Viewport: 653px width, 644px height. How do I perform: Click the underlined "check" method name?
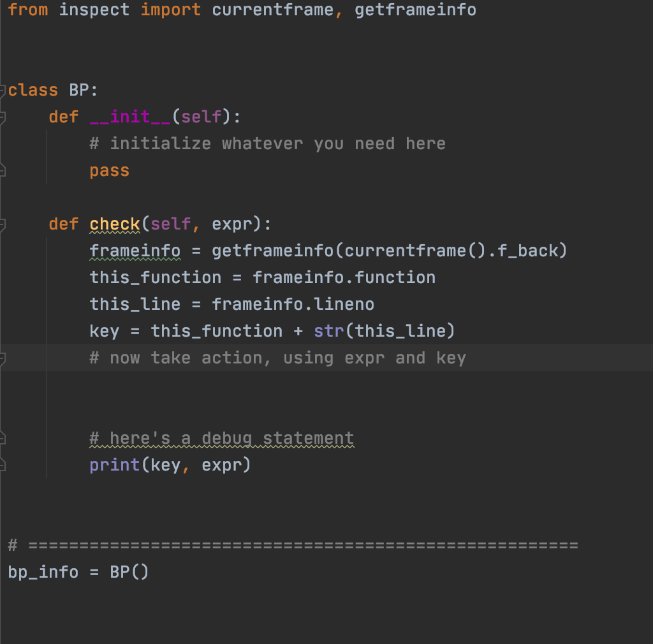coord(115,224)
